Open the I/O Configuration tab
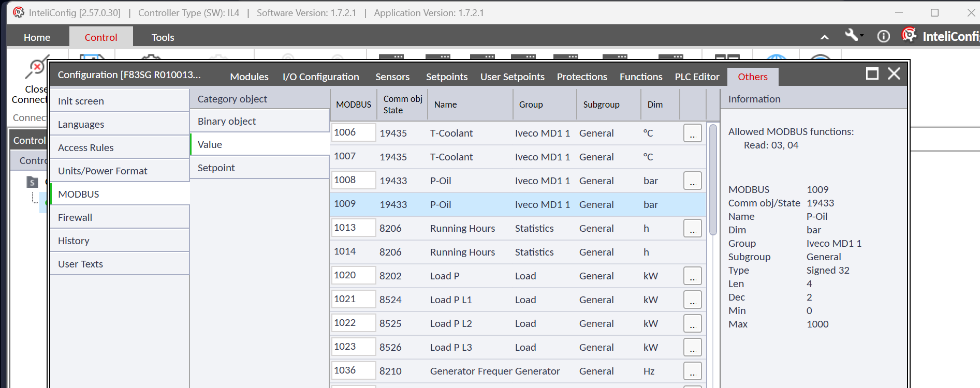The width and height of the screenshot is (980, 388). (321, 77)
